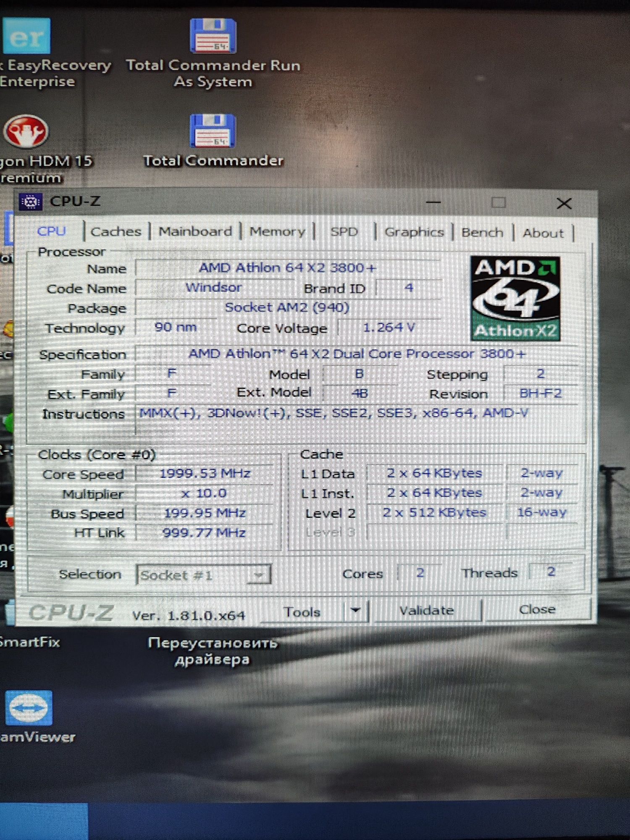Show the About tab
The width and height of the screenshot is (630, 840).
(543, 233)
